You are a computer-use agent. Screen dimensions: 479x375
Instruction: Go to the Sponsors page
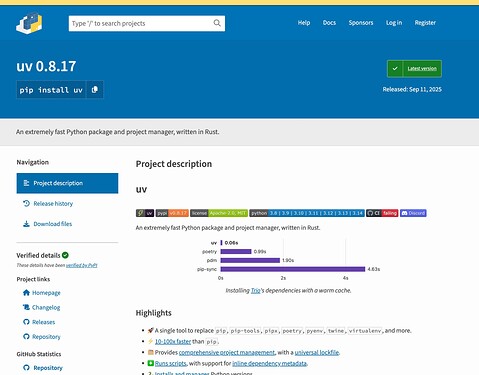(361, 23)
